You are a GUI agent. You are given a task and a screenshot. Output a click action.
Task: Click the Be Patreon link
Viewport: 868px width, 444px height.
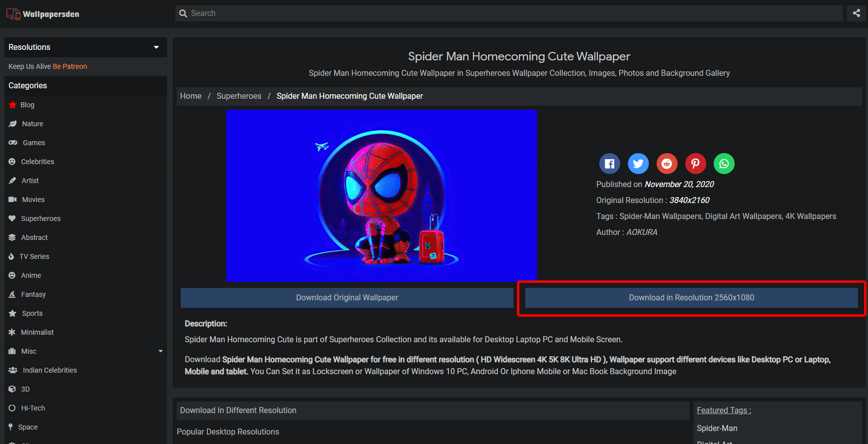tap(70, 66)
